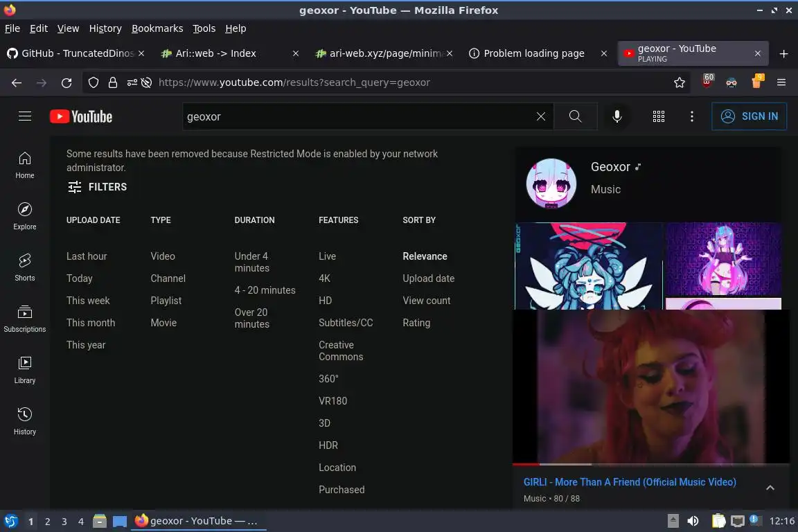
Task: Open the Bookmarks menu
Action: (157, 28)
